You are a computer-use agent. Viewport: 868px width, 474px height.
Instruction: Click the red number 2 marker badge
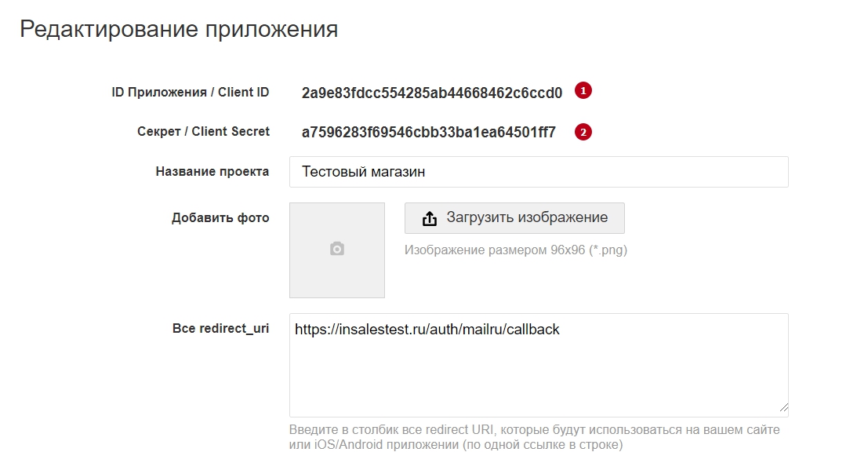click(583, 132)
